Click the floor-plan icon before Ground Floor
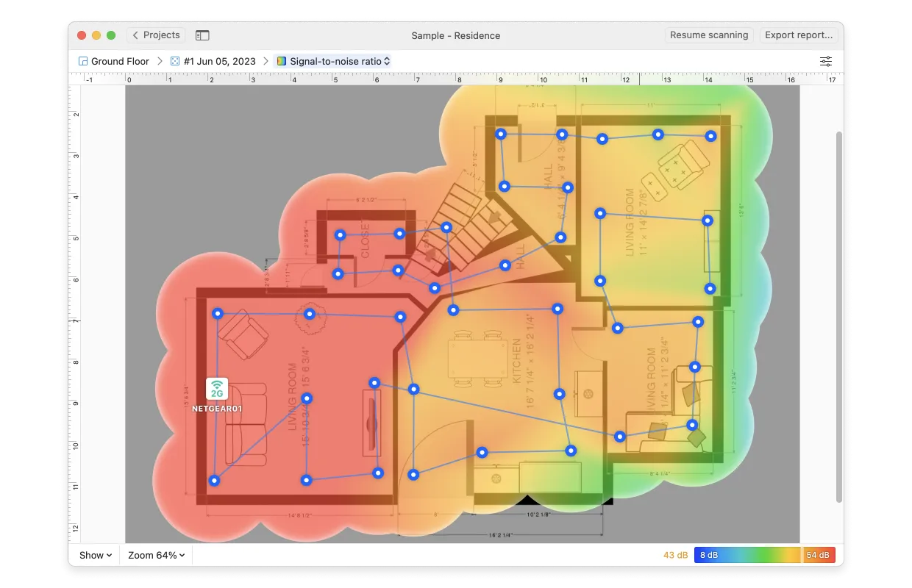Viewport: 912px width, 588px height. (82, 61)
